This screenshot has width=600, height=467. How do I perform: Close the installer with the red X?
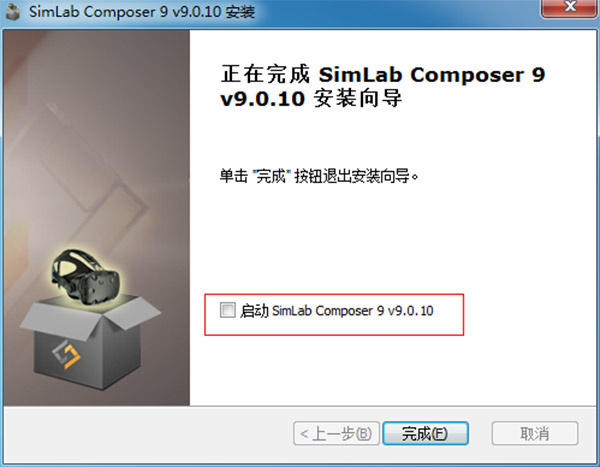coord(570,8)
